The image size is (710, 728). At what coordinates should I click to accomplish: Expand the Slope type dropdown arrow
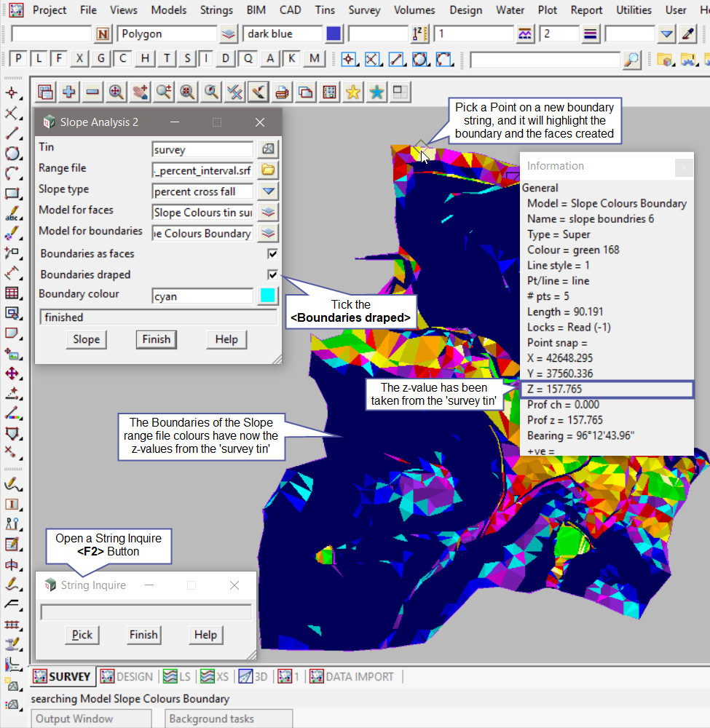(269, 191)
